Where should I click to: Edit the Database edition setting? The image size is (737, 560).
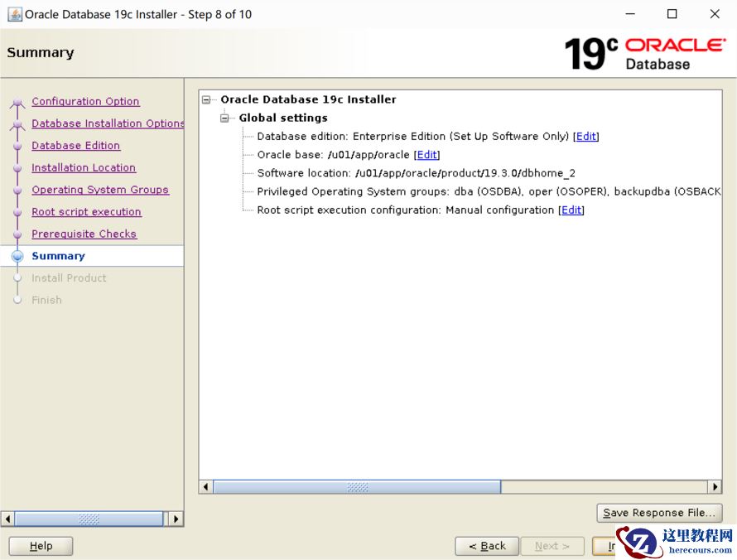586,137
